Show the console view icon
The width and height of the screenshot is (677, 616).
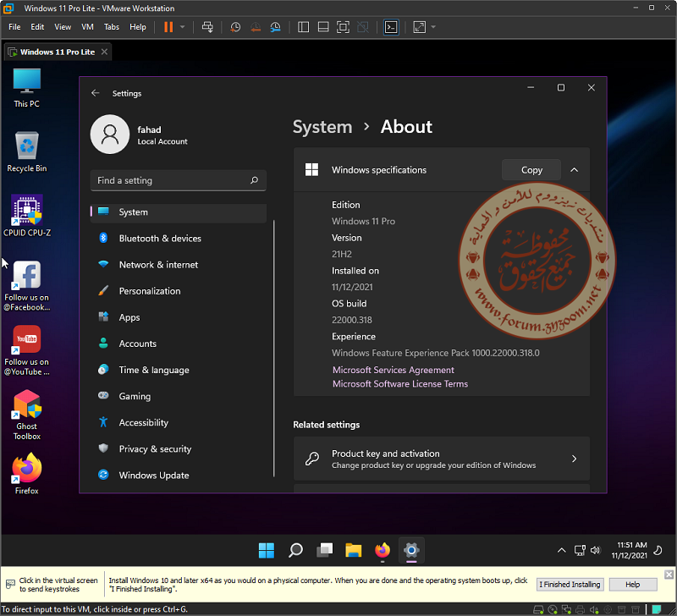tap(391, 27)
